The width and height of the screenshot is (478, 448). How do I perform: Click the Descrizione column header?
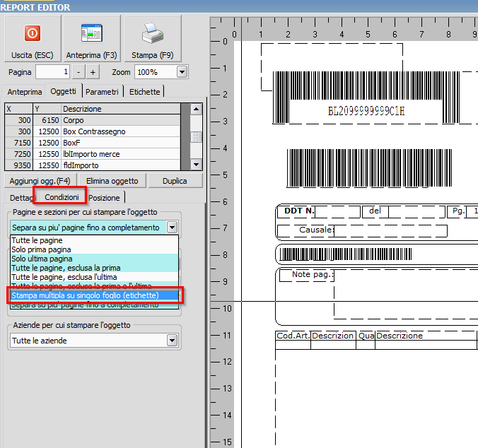[x=121, y=109]
